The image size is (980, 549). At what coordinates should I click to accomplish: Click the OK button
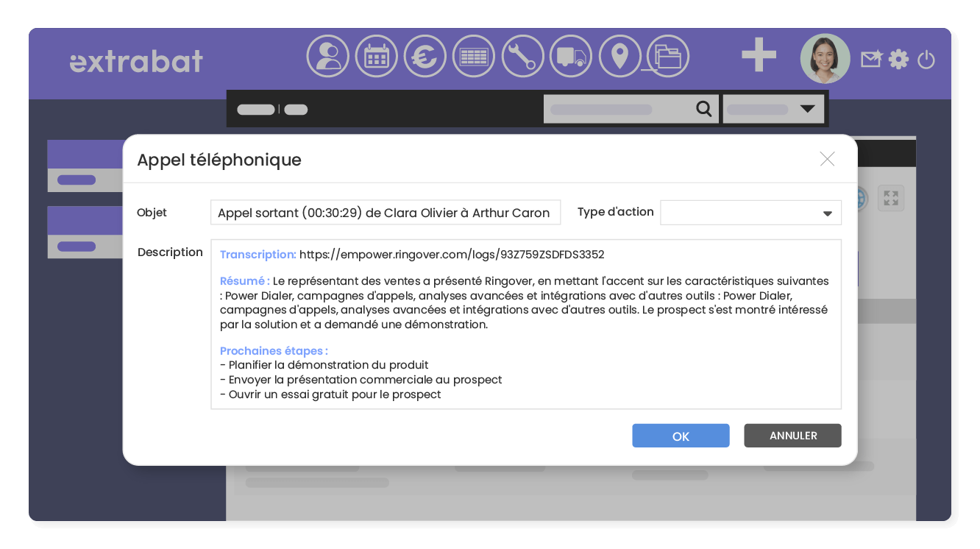click(681, 436)
